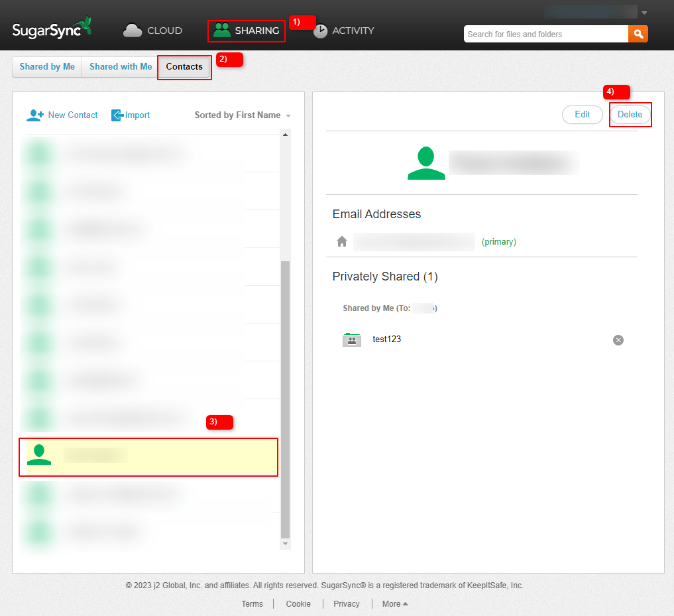Open the Sharing section

coord(247,31)
